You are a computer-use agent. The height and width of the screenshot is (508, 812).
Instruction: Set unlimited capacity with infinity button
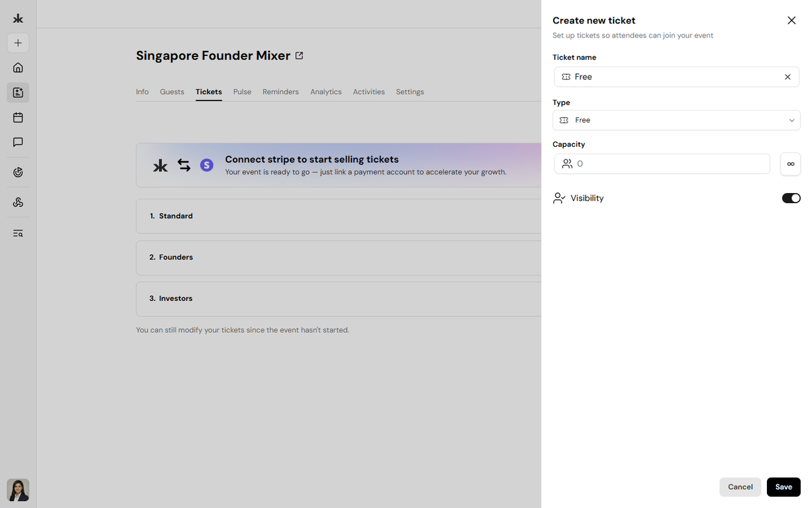[x=790, y=164]
